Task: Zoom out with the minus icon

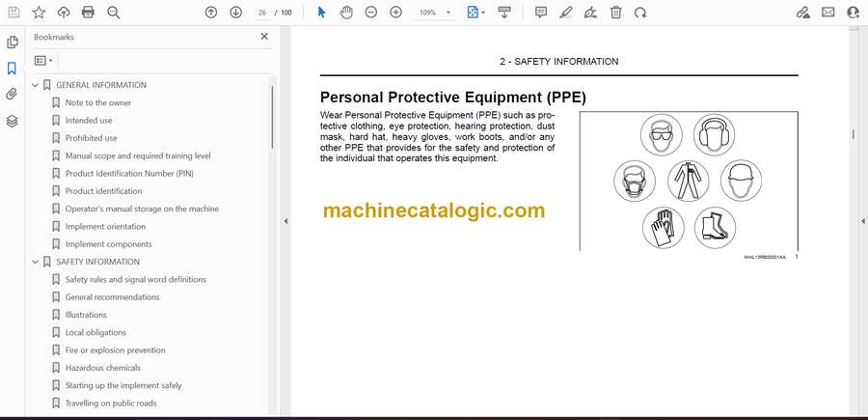Action: click(371, 13)
